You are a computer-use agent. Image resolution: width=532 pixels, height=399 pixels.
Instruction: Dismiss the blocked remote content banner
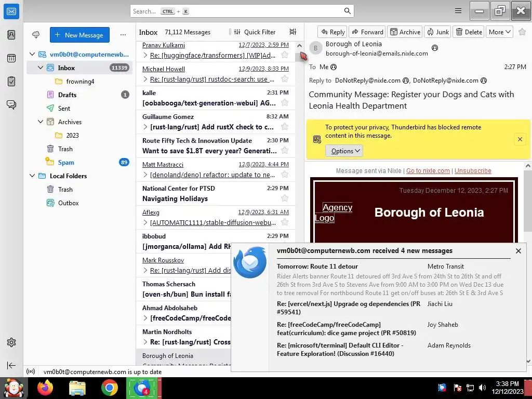click(x=520, y=139)
